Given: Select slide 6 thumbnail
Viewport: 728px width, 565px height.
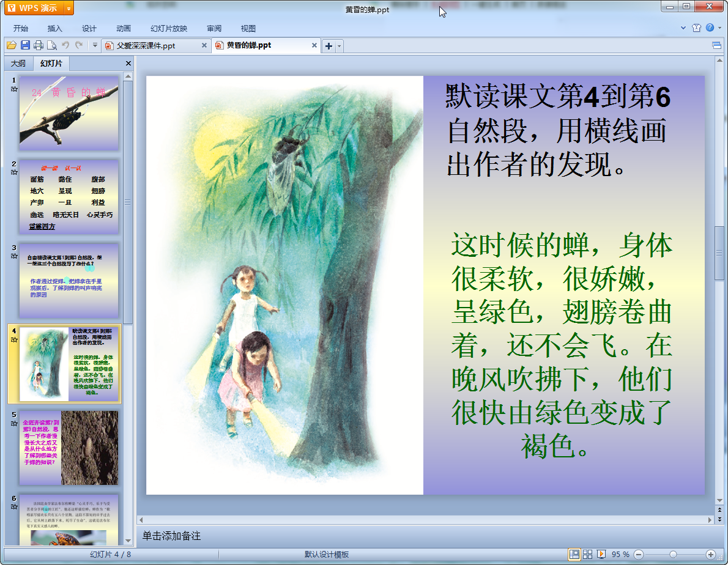Looking at the screenshot, I should [x=69, y=520].
